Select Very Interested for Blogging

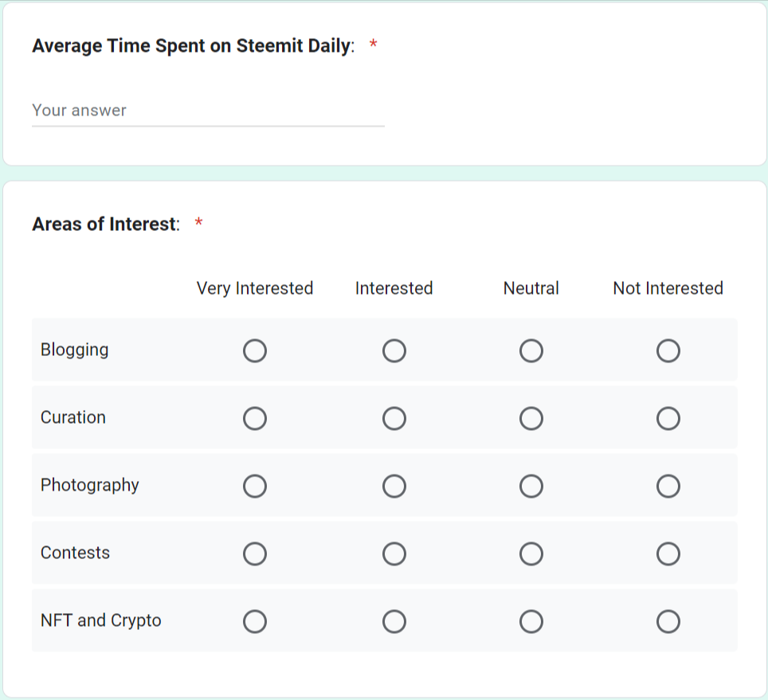click(x=255, y=350)
